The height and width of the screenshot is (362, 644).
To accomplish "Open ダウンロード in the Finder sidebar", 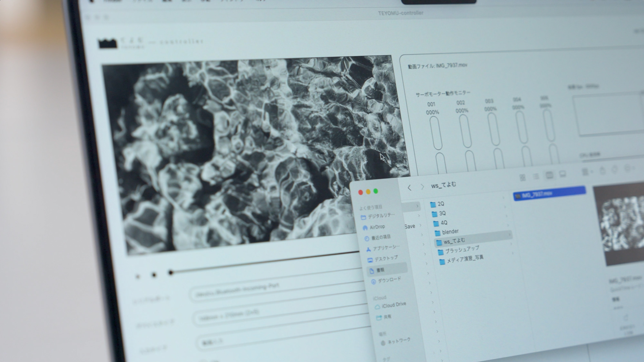I will pyautogui.click(x=386, y=281).
